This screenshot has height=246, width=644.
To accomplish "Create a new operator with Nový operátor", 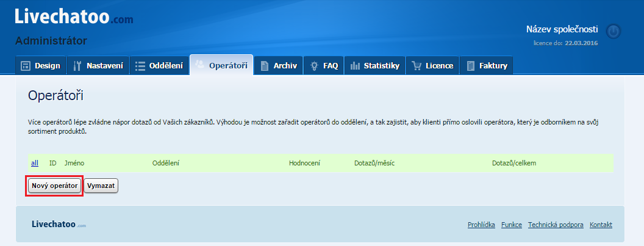I will pos(55,186).
